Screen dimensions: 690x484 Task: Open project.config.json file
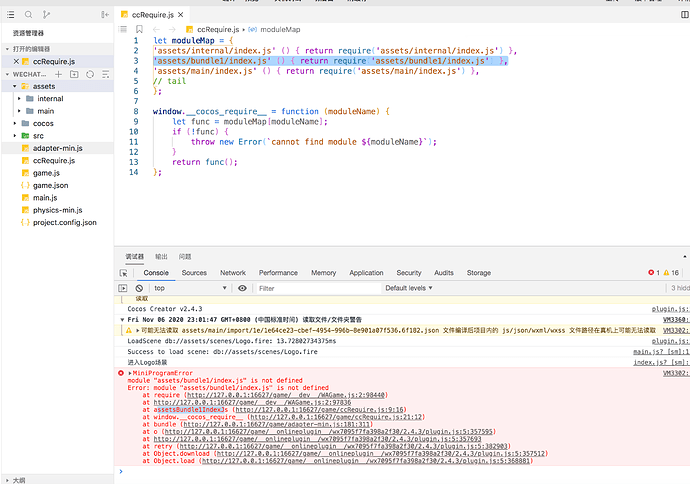coord(57,222)
